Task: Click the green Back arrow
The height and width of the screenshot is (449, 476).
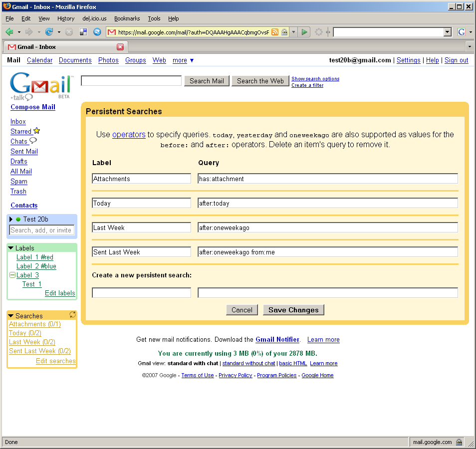Action: (9, 32)
